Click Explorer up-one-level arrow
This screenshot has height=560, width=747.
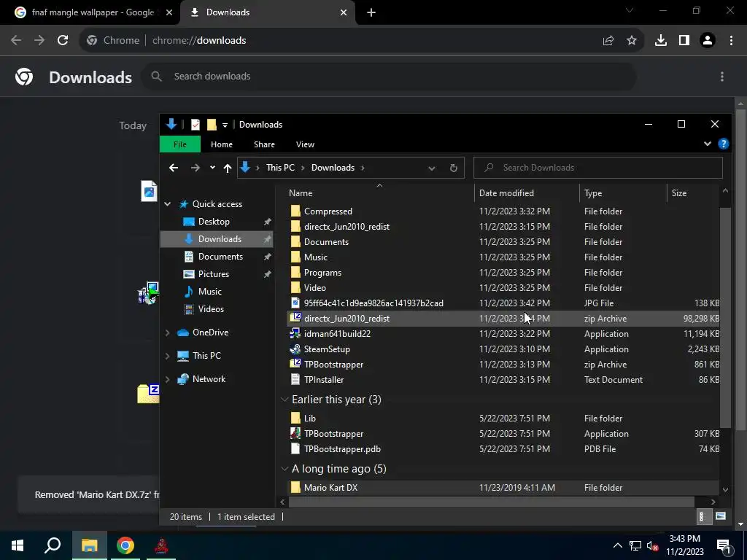click(x=228, y=168)
